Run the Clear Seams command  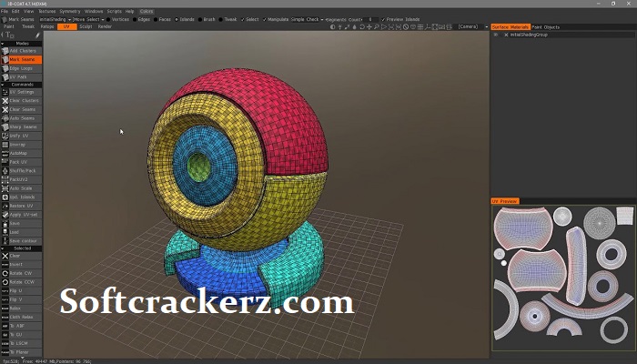21,109
